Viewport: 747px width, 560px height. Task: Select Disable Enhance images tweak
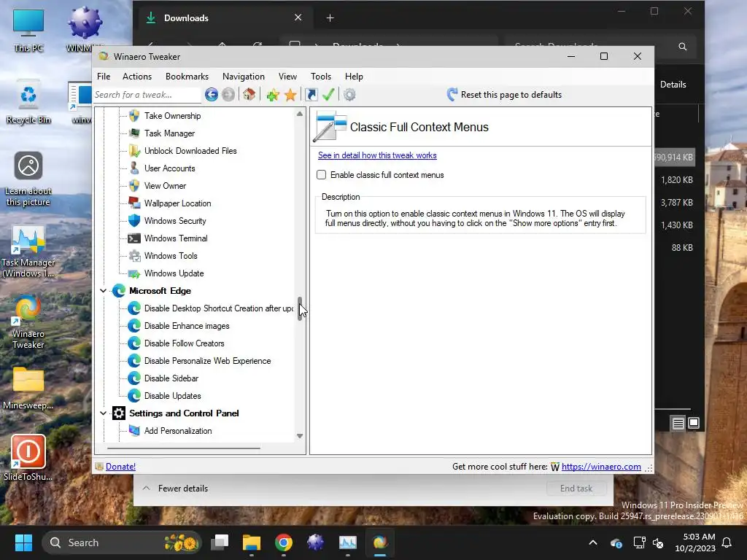click(187, 326)
